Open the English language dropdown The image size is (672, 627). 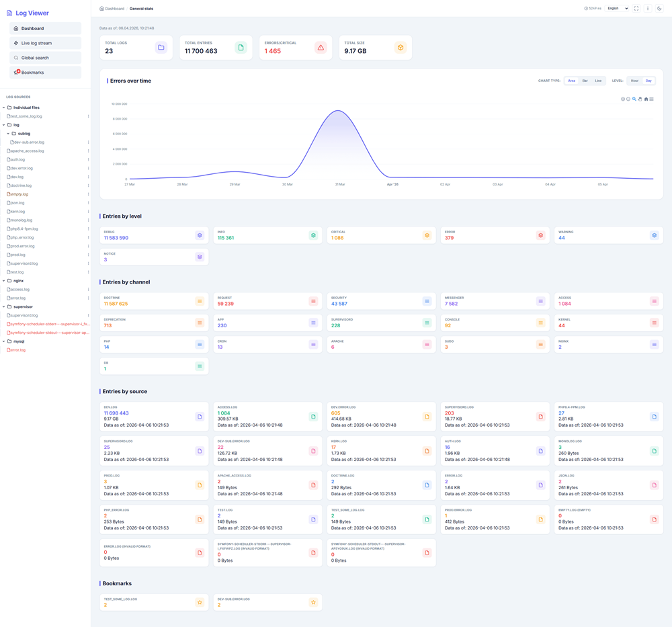[617, 9]
